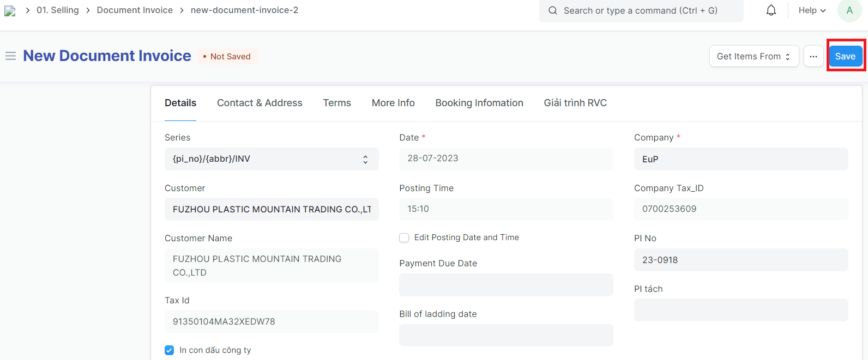Click the home logo icon in breadcrumb

[10, 11]
